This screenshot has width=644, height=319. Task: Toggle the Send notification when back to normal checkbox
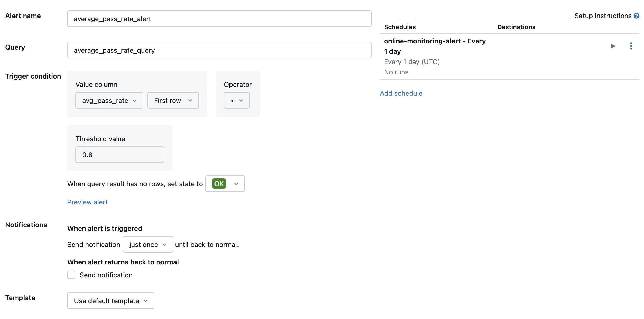click(71, 275)
